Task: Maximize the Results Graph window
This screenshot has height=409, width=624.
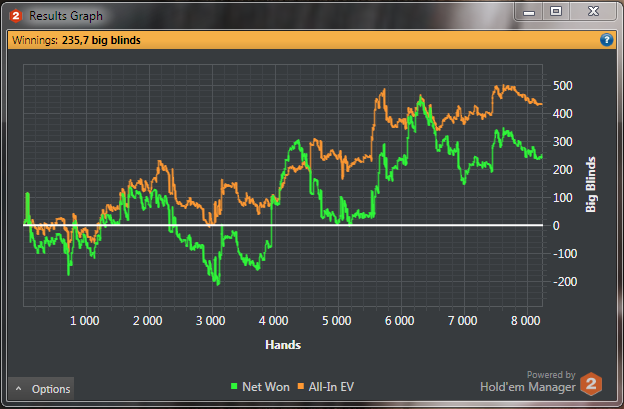Action: pyautogui.click(x=556, y=12)
